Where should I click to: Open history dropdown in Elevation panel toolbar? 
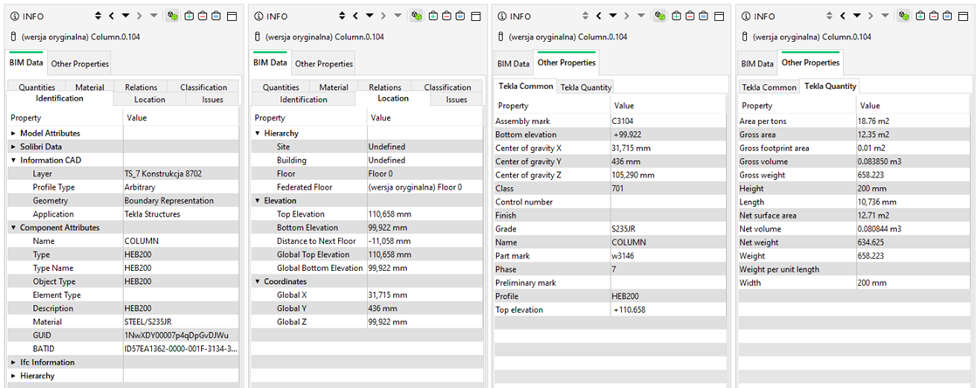369,17
